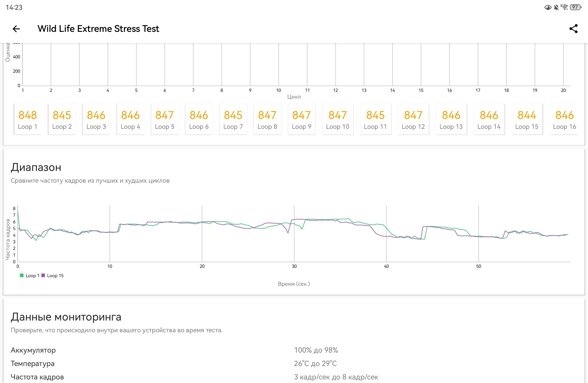Tap the Температура monitoring row
The image size is (588, 383).
294,363
